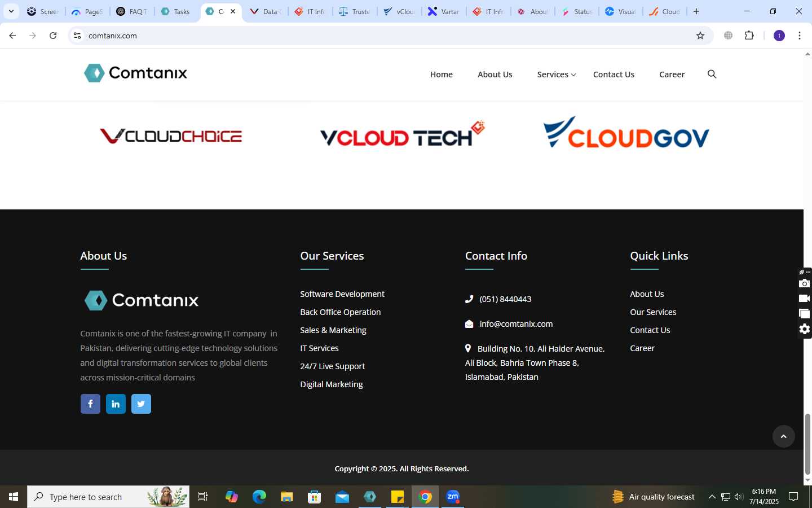Open Contact Us in top navigation

tap(614, 75)
